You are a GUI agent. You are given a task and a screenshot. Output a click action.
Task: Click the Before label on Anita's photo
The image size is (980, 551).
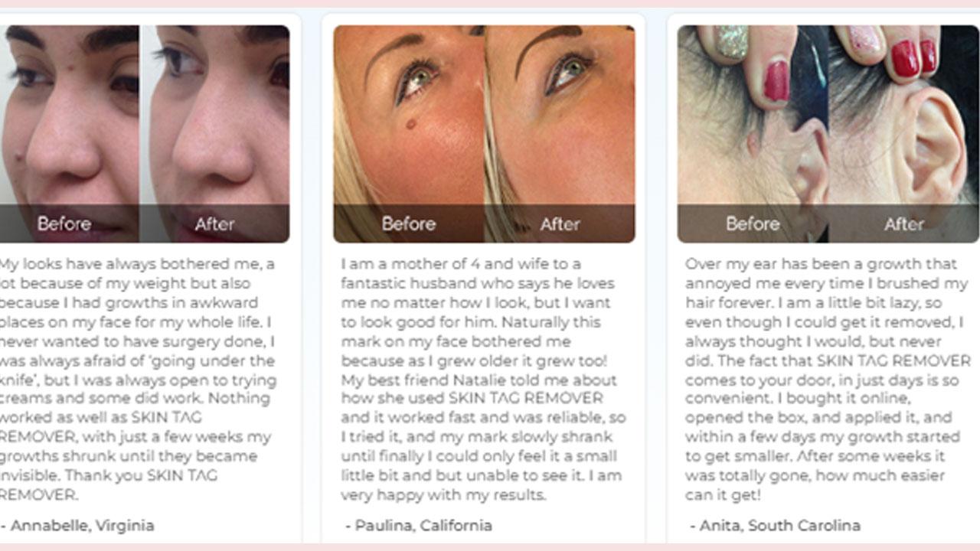753,224
